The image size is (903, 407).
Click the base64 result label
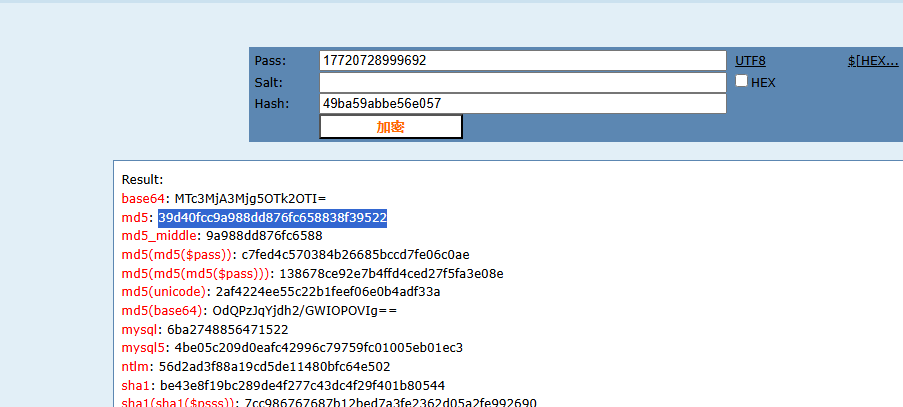tap(143, 199)
